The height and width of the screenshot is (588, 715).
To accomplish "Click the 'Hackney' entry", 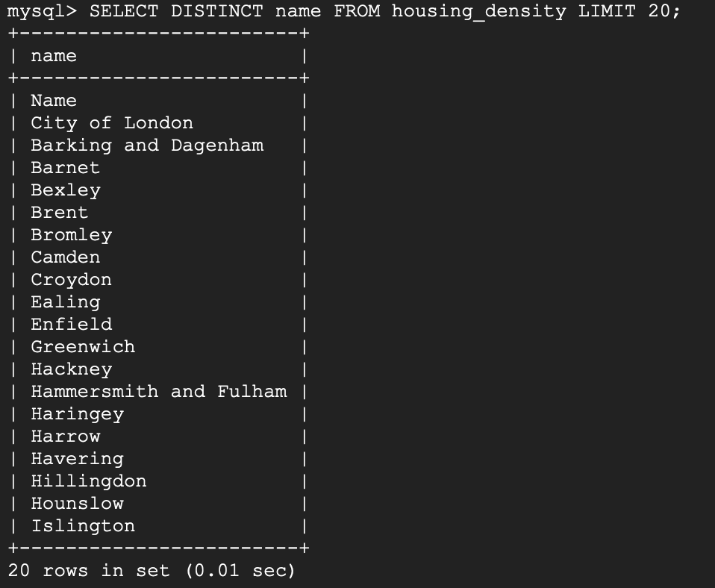I will (x=72, y=369).
